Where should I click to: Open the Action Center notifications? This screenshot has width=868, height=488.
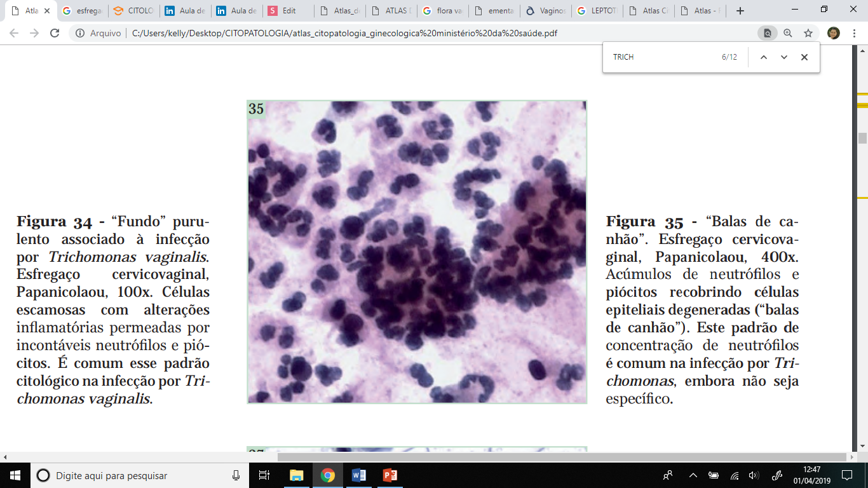(x=847, y=475)
